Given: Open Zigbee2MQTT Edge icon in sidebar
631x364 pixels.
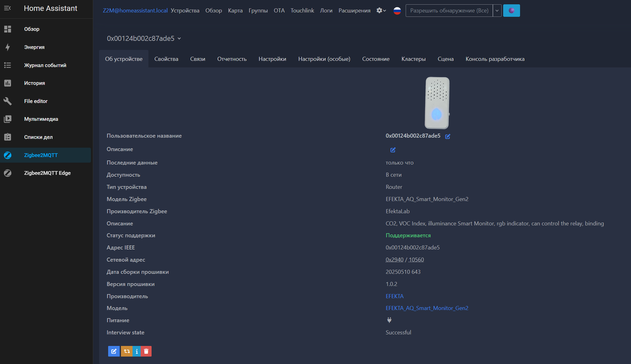Looking at the screenshot, I should [x=7, y=173].
